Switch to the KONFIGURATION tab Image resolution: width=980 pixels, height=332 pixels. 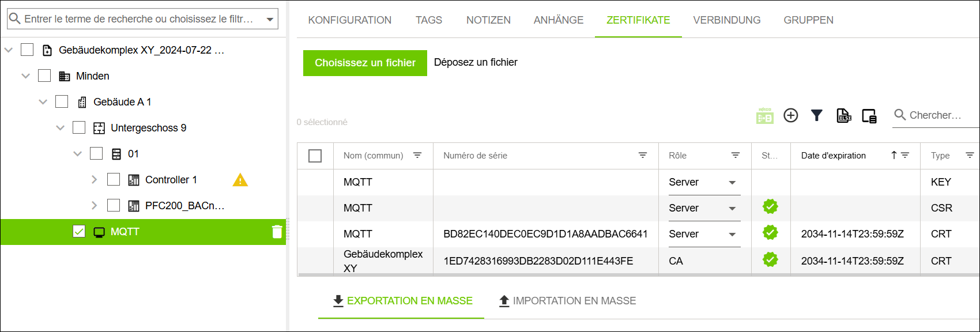point(349,20)
